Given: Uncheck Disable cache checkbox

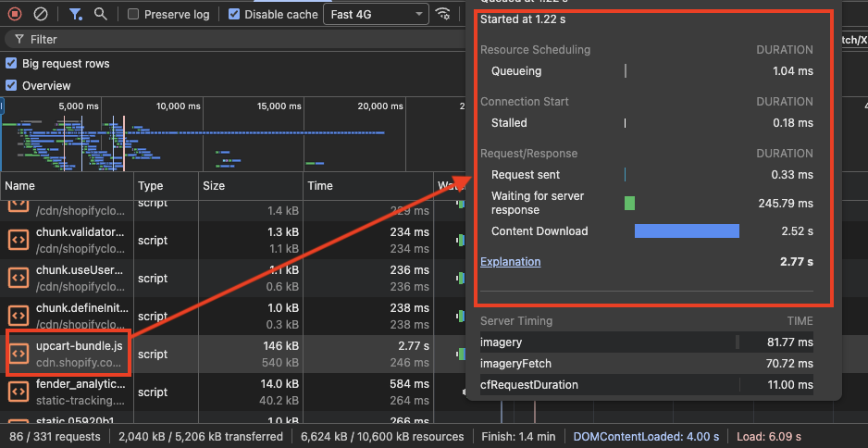Looking at the screenshot, I should pyautogui.click(x=234, y=15).
